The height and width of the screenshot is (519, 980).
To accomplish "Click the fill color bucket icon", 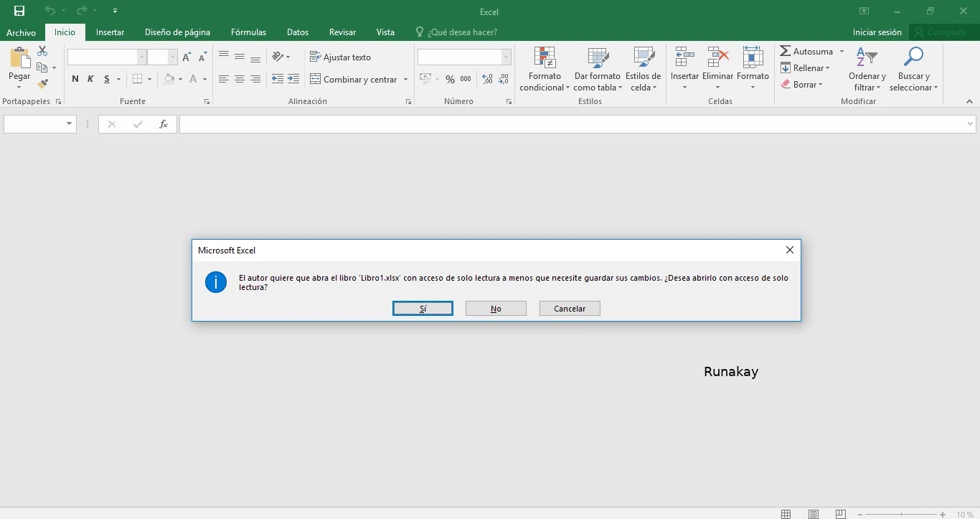I will click(169, 79).
